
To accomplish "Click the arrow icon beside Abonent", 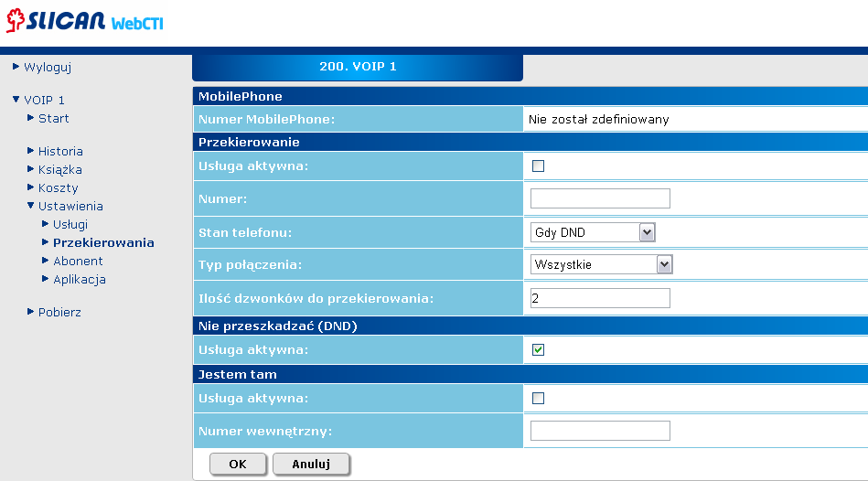I will click(46, 260).
